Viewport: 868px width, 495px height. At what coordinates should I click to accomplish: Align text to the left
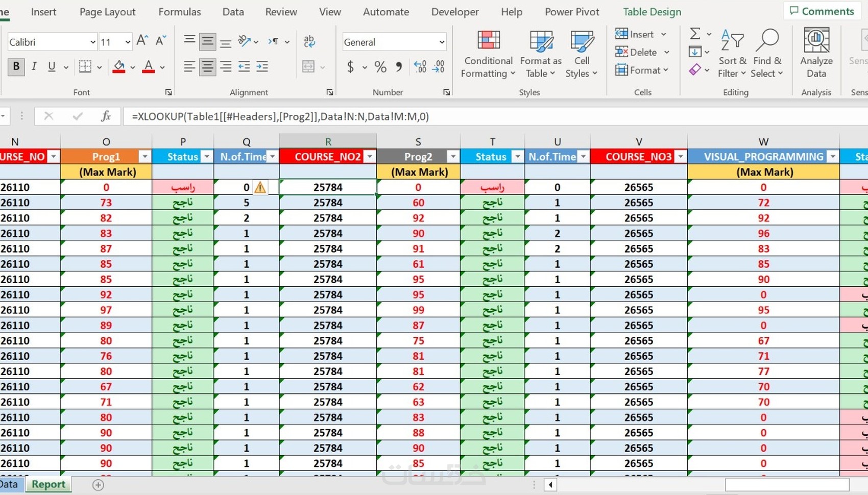[x=189, y=66]
